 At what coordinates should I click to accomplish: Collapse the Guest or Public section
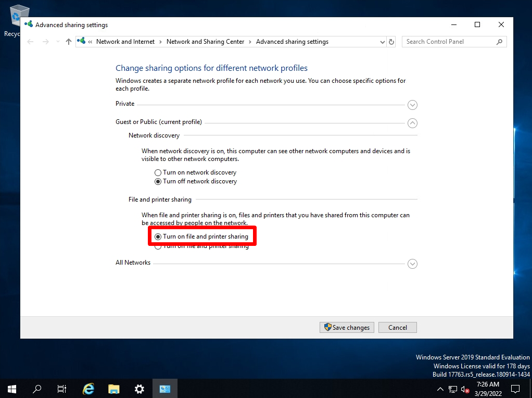click(x=412, y=123)
